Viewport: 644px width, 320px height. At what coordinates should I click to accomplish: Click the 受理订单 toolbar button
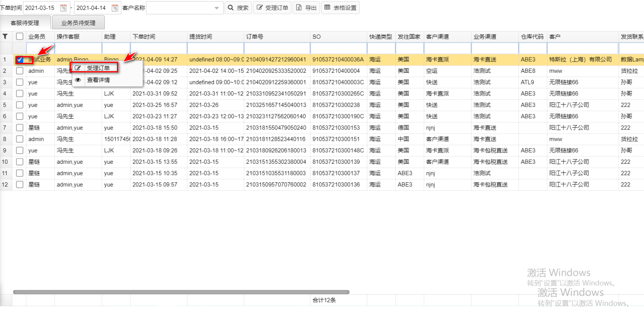tap(272, 8)
